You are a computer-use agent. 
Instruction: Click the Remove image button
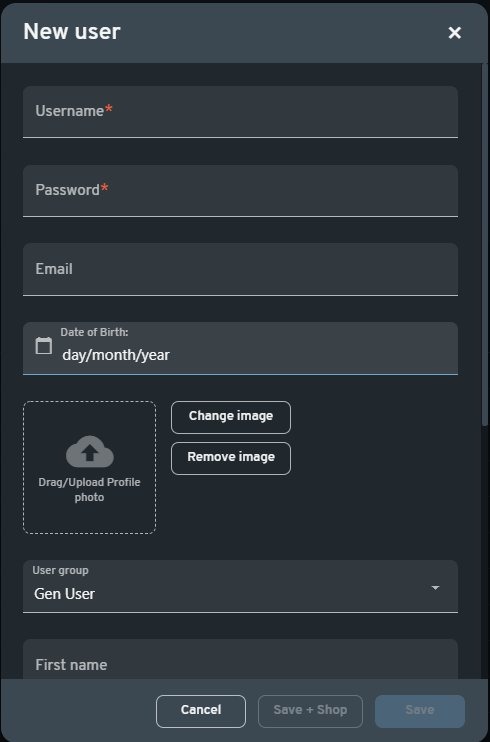(x=231, y=458)
